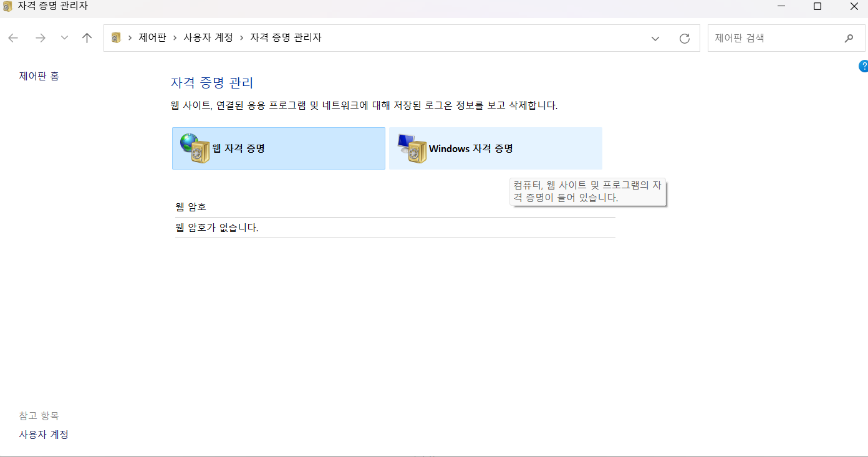868x457 pixels.
Task: Click the 자격 증명 관리 heading
Action: click(212, 82)
